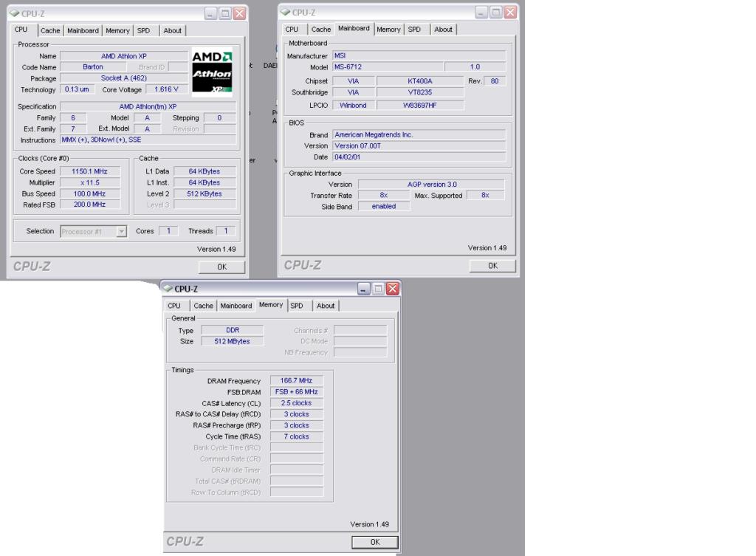Click the Rated FSB value 200.0 MHz

click(x=89, y=205)
